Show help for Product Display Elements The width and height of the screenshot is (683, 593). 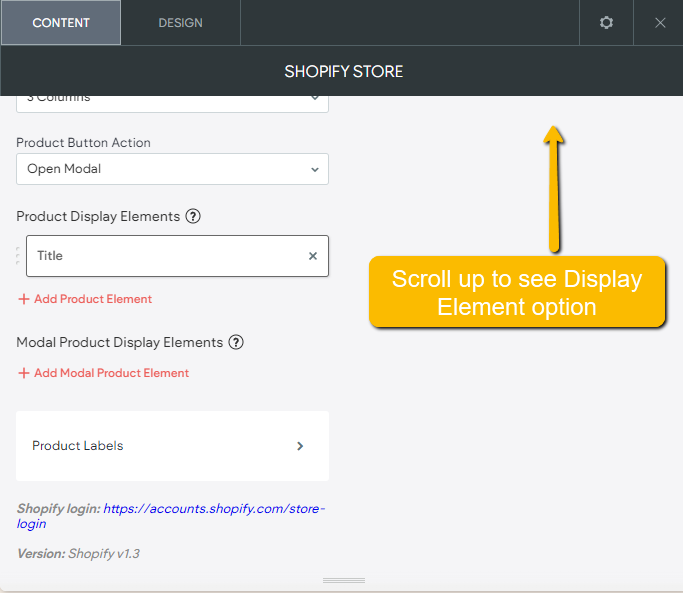193,216
